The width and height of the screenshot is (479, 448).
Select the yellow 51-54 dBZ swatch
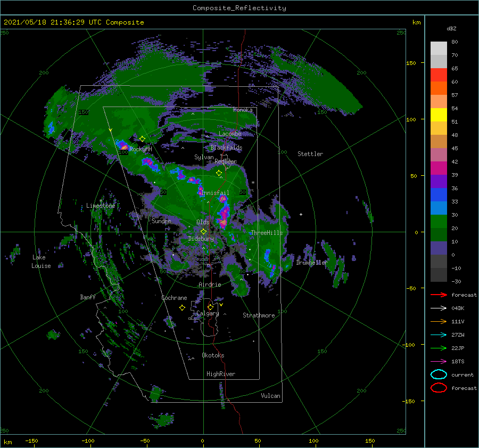click(439, 115)
